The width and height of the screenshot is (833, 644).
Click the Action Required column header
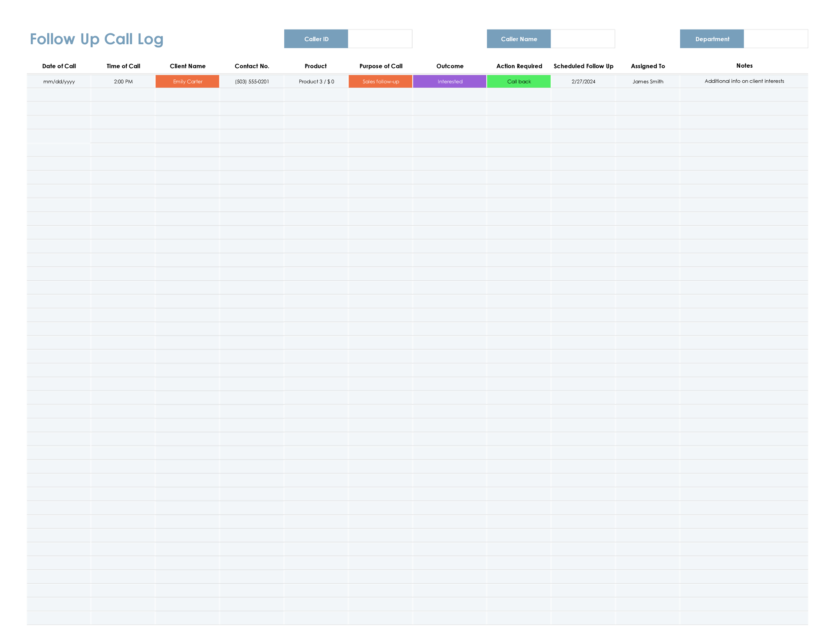point(519,66)
